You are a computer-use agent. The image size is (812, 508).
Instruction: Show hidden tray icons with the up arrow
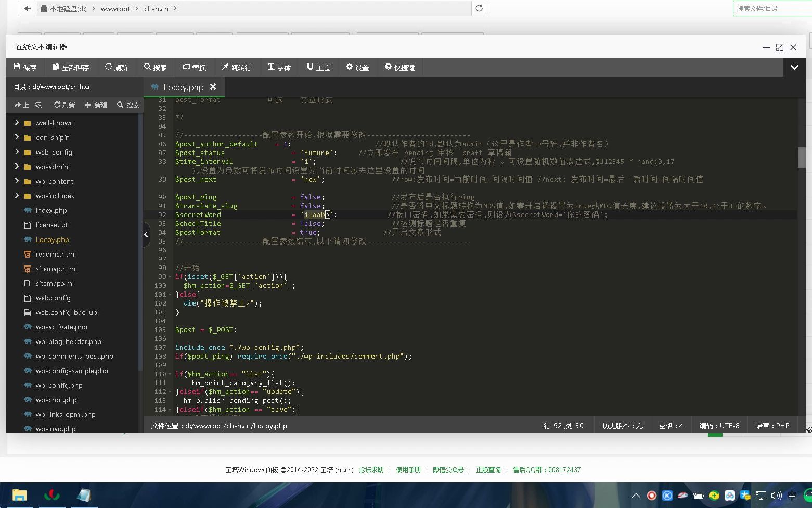coord(636,496)
